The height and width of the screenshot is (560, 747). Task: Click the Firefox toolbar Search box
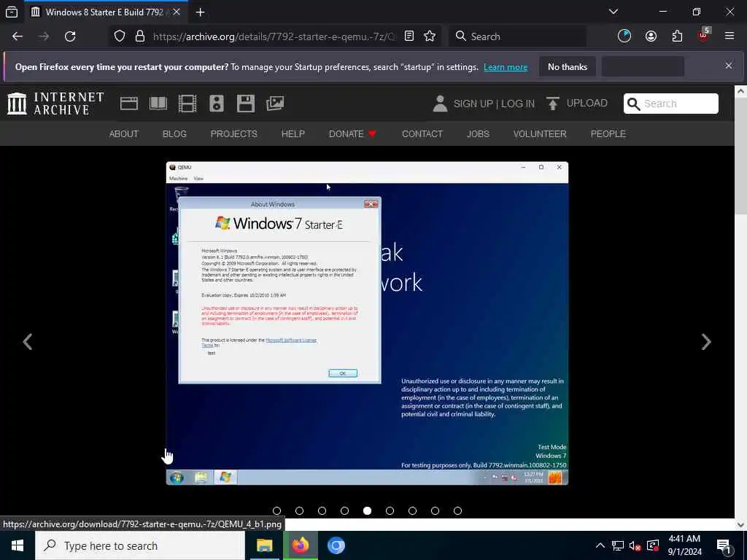517,36
